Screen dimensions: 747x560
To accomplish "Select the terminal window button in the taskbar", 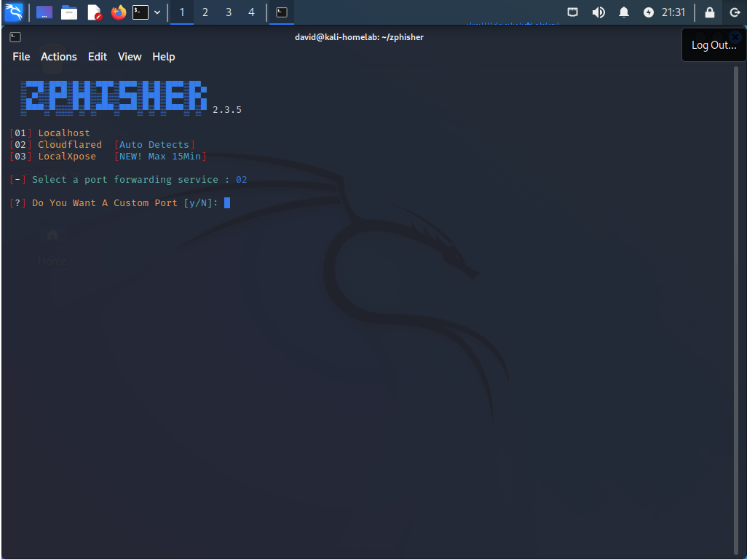I will pyautogui.click(x=282, y=12).
